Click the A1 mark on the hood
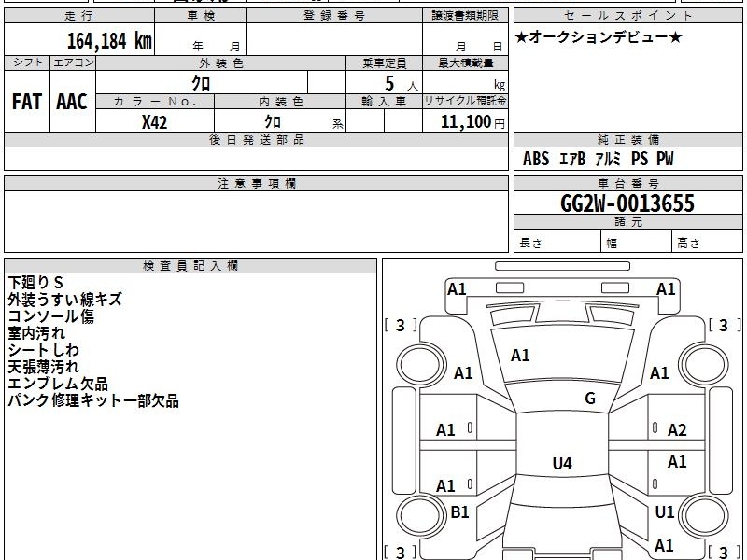747x560 pixels. coord(520,356)
